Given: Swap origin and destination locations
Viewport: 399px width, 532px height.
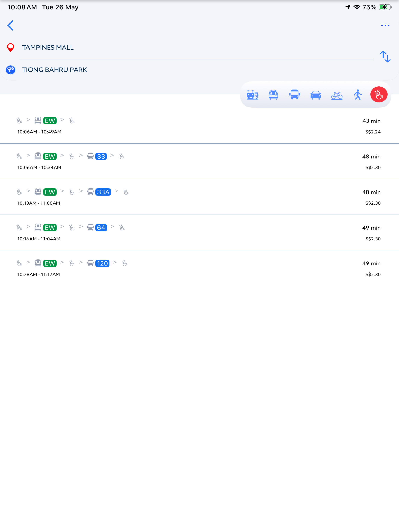Looking at the screenshot, I should (385, 57).
